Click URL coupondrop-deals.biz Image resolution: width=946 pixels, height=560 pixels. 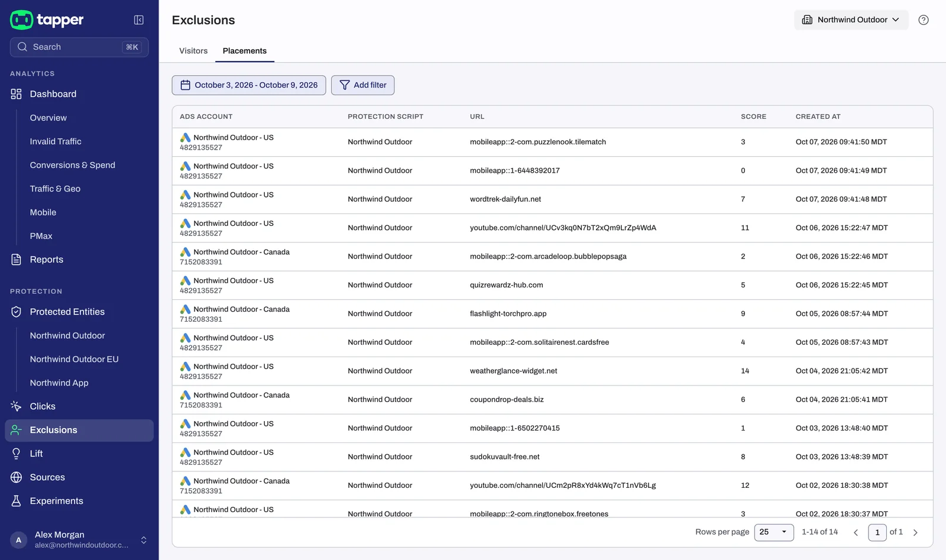coord(507,400)
